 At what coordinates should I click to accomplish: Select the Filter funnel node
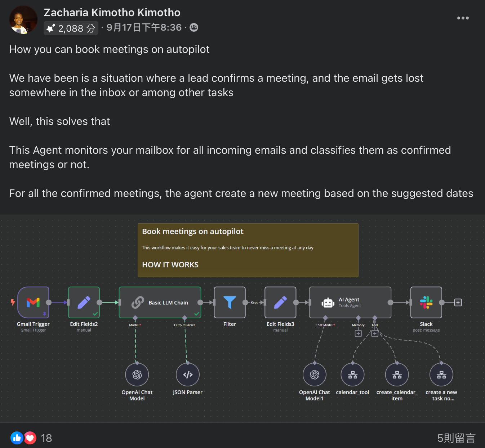(x=230, y=303)
